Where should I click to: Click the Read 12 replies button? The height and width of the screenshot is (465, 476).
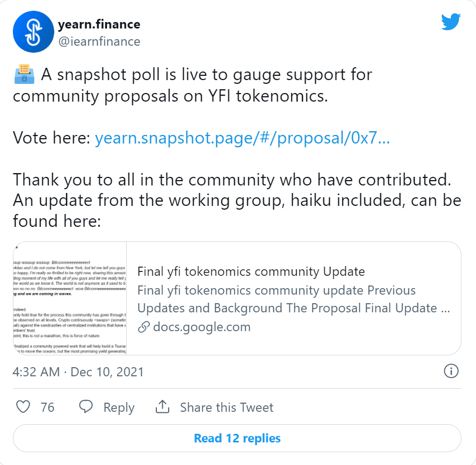coord(237,438)
